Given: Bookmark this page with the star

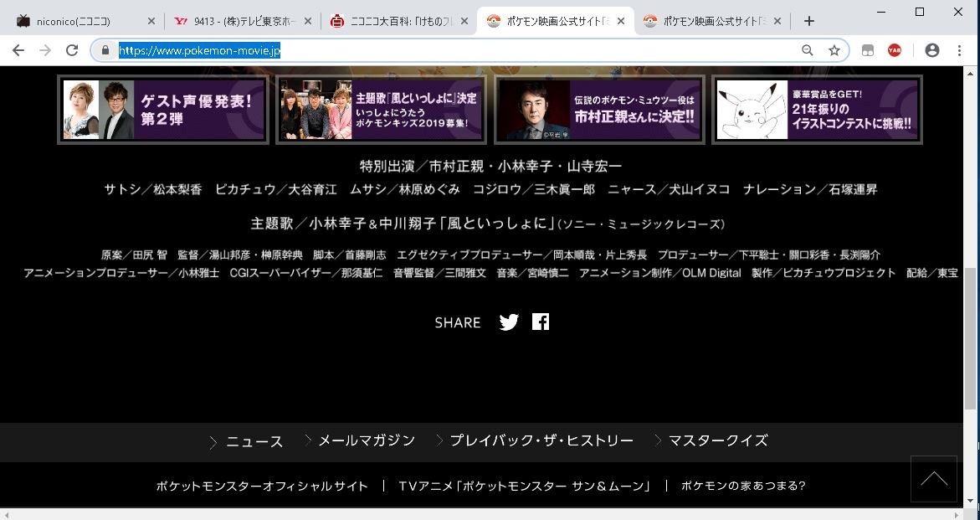Looking at the screenshot, I should tap(834, 50).
